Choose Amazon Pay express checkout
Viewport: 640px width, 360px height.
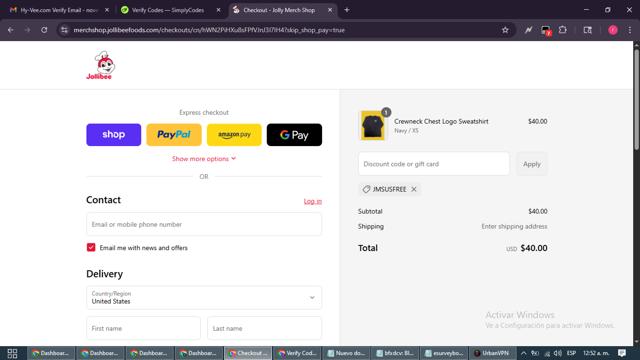[x=234, y=135]
